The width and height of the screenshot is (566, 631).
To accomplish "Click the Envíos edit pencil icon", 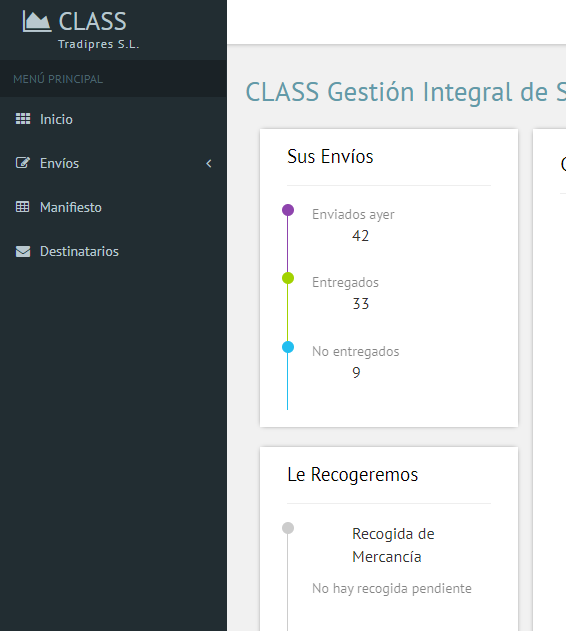I will coord(23,163).
